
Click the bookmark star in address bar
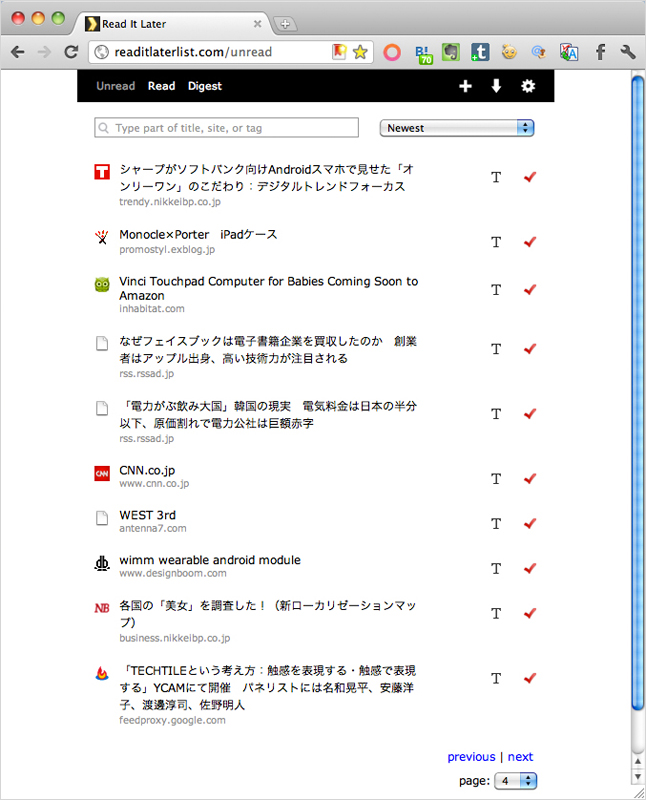coord(360,52)
